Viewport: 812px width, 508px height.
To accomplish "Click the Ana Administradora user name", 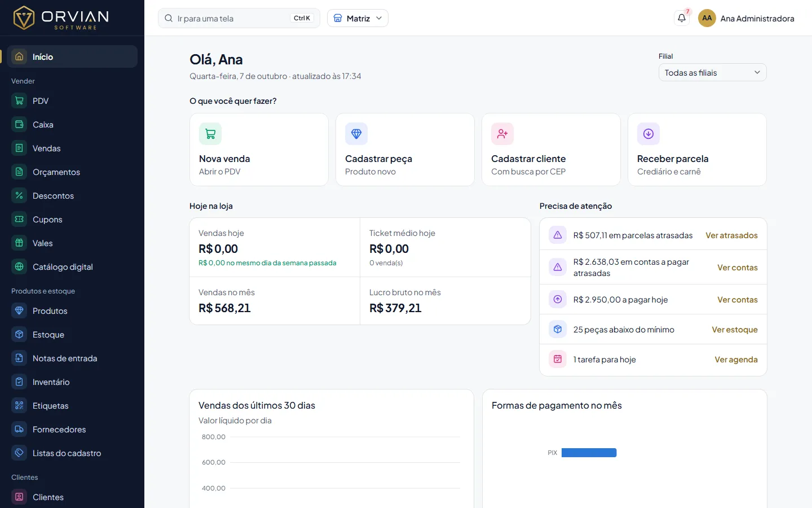I will 757,19.
